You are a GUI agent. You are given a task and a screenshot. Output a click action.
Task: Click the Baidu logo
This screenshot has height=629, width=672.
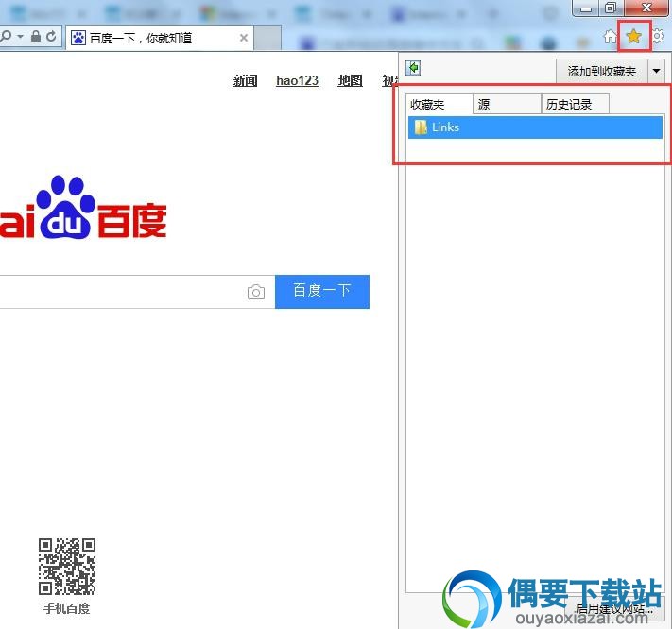click(x=83, y=208)
